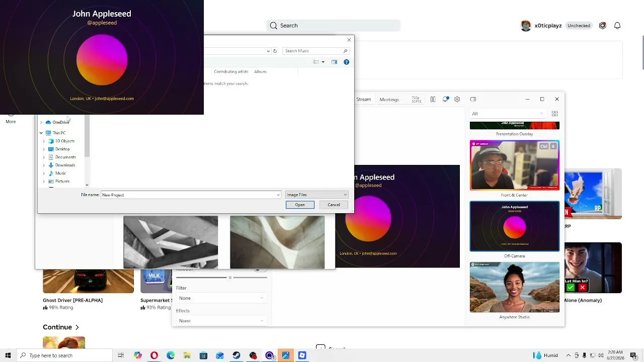This screenshot has height=362, width=644.
Task: Select Music folder in navigation tree
Action: tap(60, 173)
